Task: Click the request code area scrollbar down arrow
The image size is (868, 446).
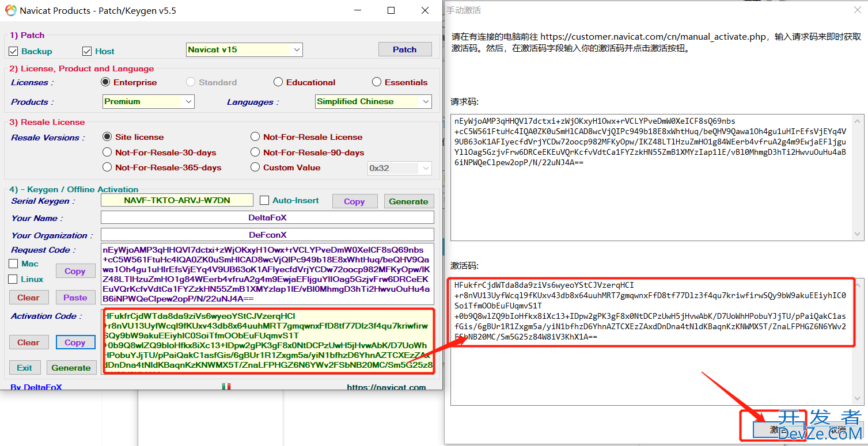Action: pyautogui.click(x=858, y=234)
